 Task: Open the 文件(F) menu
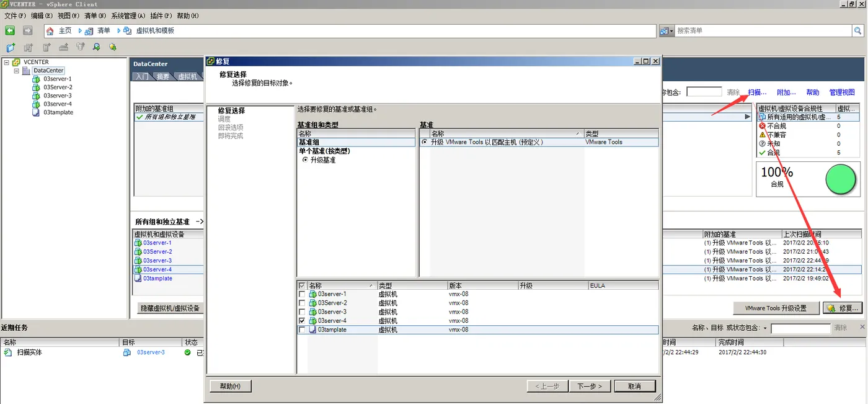(15, 16)
